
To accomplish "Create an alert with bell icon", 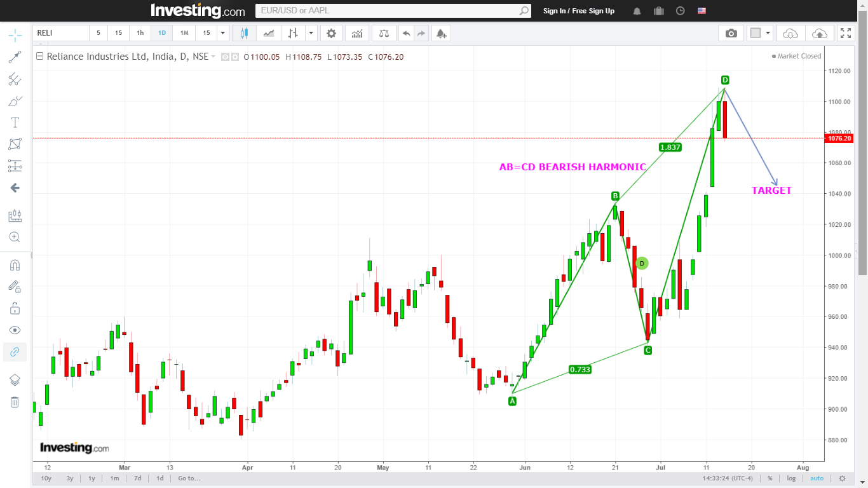I will pos(442,33).
